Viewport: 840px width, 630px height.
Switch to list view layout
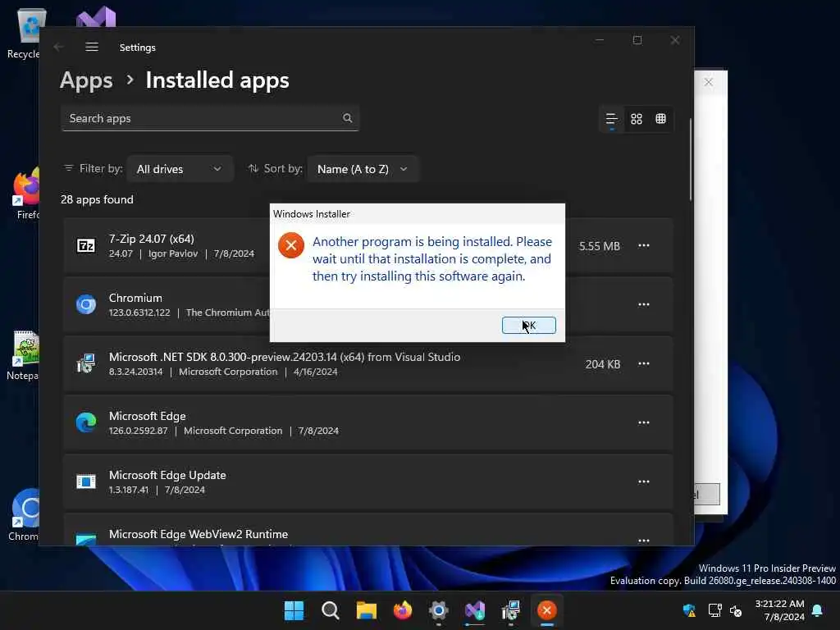(611, 119)
